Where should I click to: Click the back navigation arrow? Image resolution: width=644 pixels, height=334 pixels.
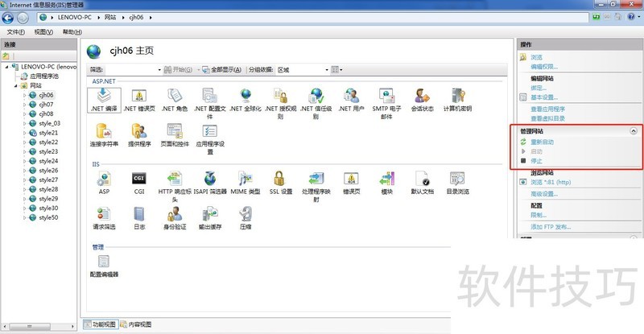click(8, 18)
